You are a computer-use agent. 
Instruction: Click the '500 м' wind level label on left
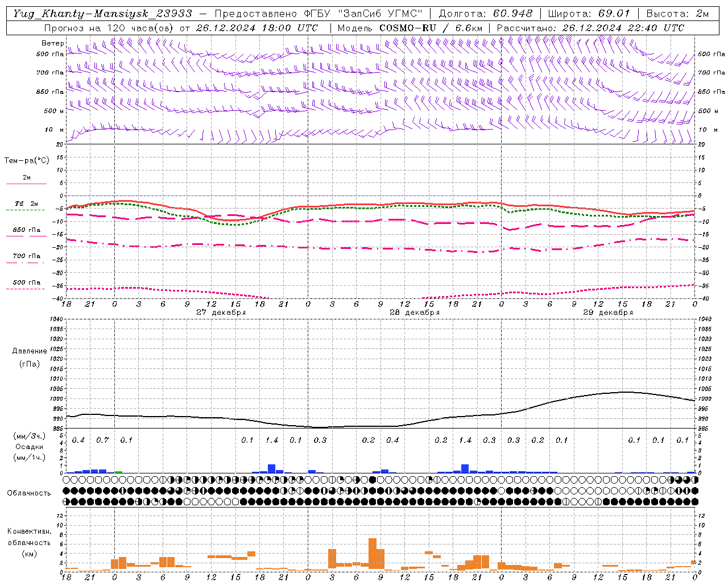click(x=53, y=111)
